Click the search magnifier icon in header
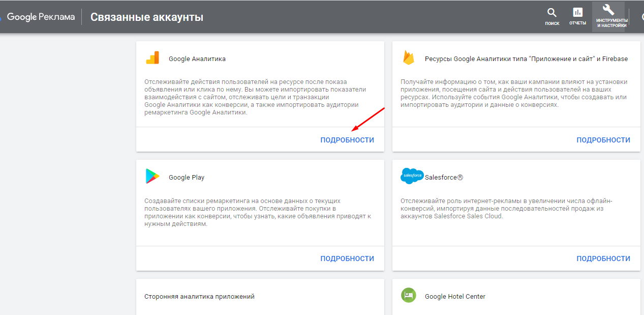 pos(552,13)
